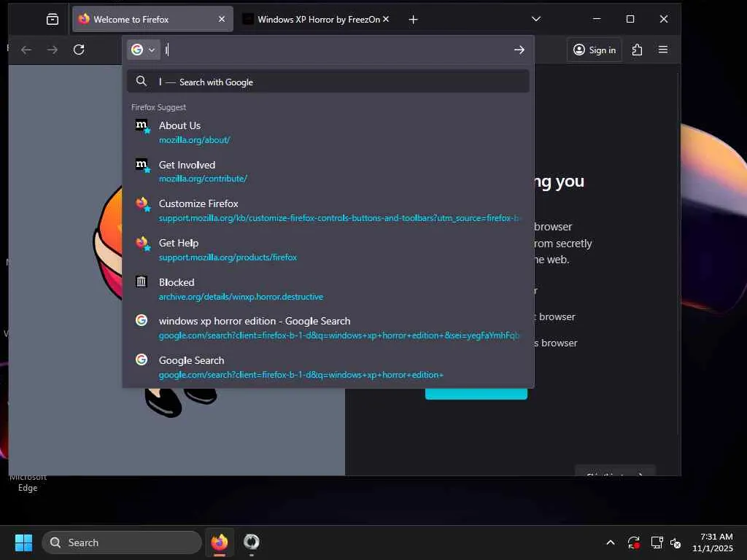Open the Firefox application hamburger menu

click(662, 50)
